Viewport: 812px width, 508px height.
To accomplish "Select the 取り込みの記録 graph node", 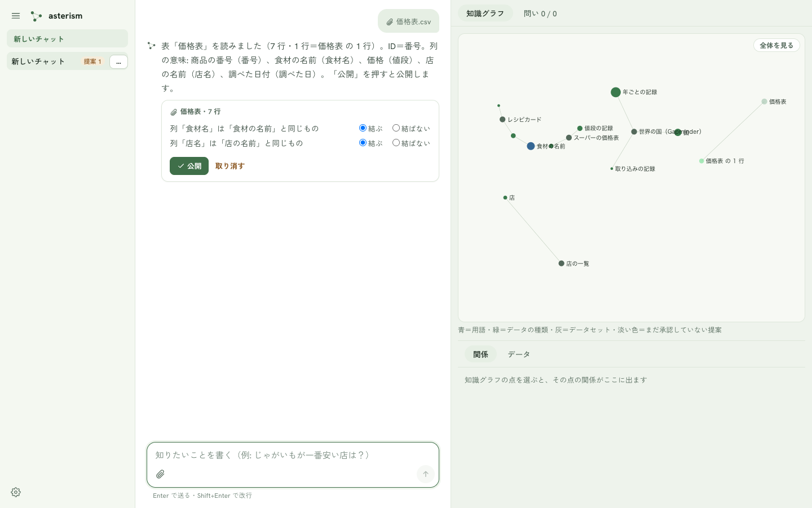I will [x=612, y=169].
